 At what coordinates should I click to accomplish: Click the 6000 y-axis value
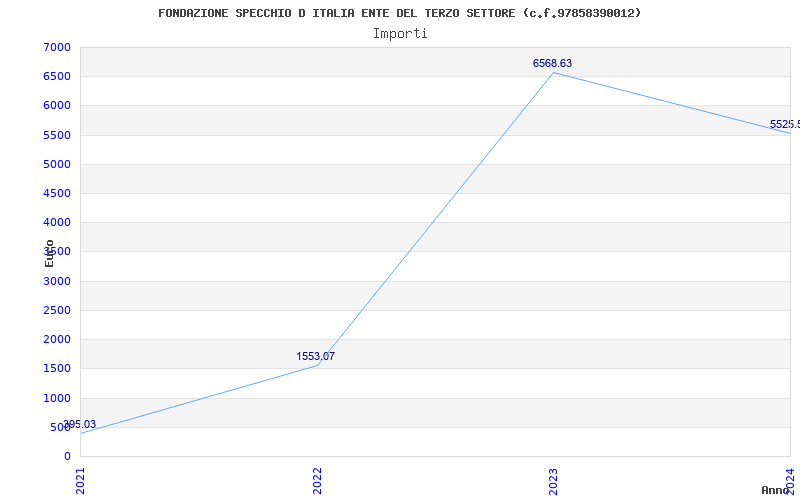tap(57, 106)
